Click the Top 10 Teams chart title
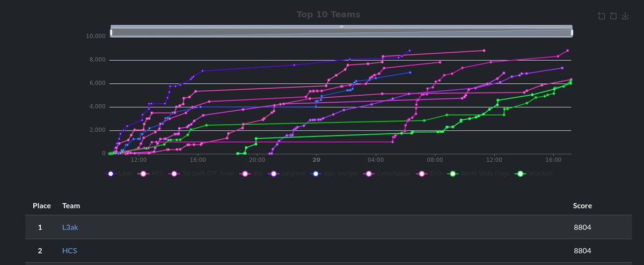The image size is (644, 265). click(328, 15)
